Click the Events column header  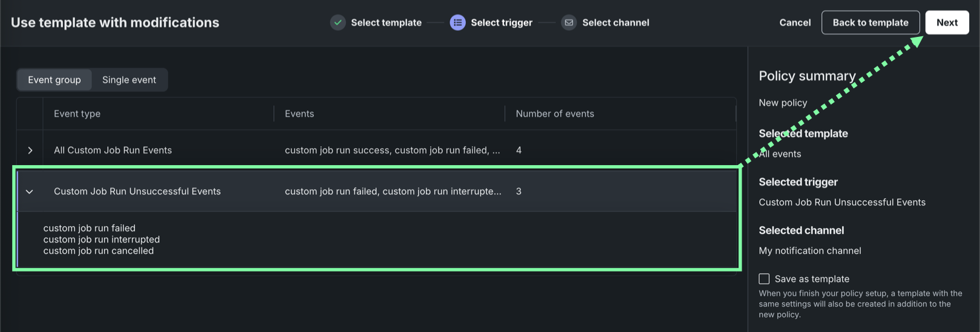[x=299, y=114]
